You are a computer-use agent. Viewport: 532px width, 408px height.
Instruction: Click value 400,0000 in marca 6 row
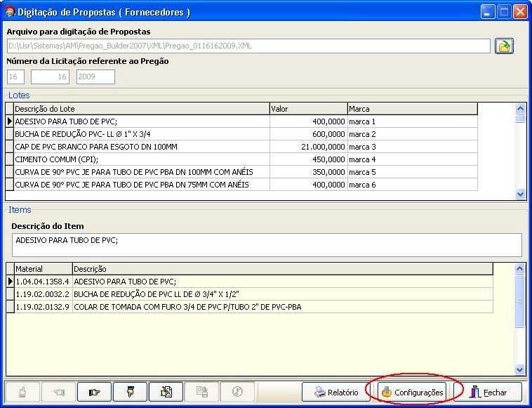point(309,185)
